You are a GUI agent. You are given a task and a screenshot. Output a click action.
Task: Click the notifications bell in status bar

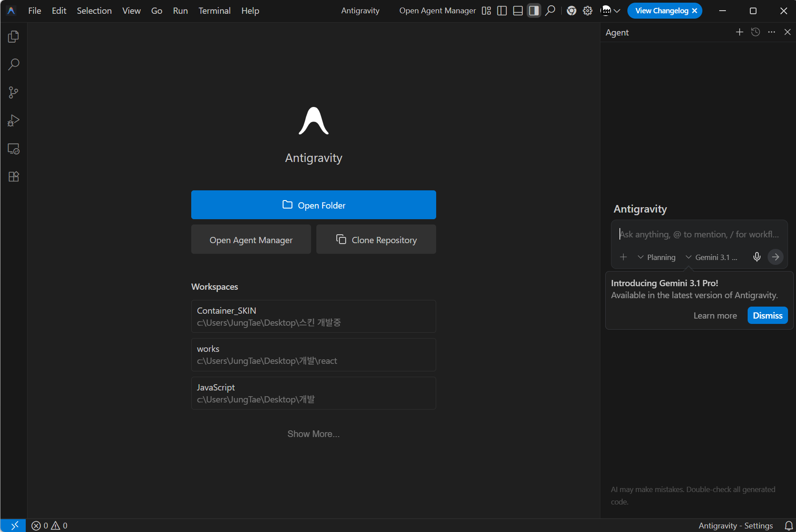[x=788, y=525]
